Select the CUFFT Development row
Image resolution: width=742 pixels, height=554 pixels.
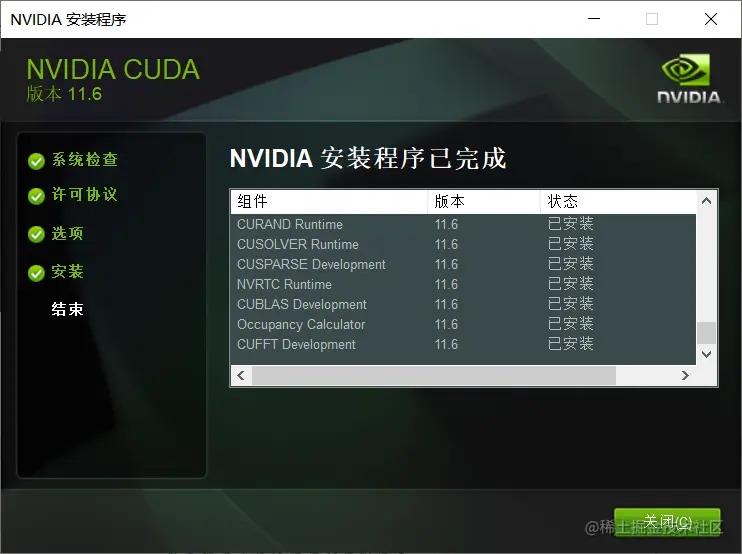463,344
